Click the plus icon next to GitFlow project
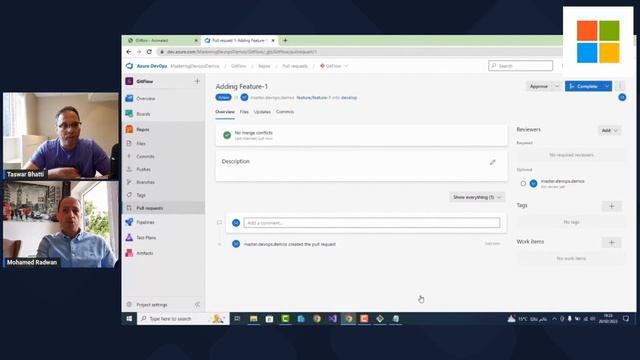640x360 pixels. [x=197, y=81]
